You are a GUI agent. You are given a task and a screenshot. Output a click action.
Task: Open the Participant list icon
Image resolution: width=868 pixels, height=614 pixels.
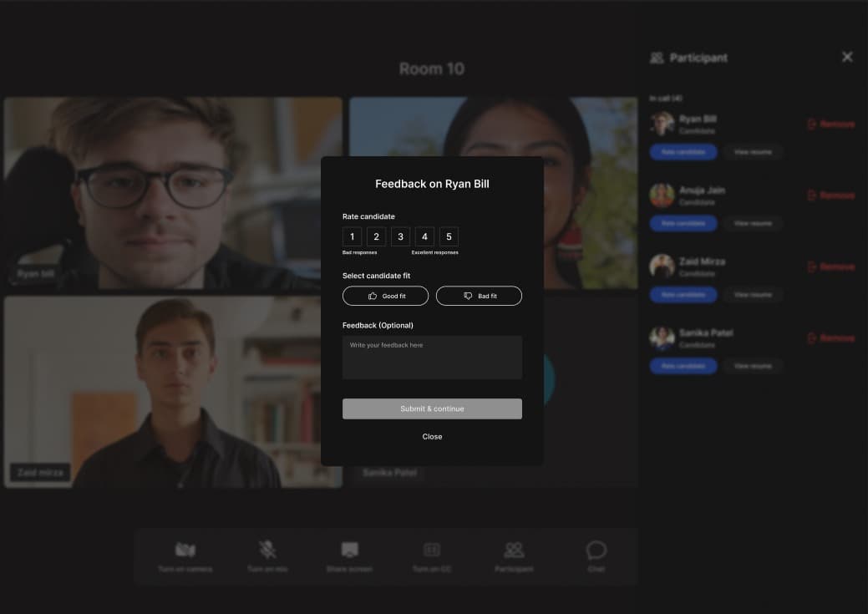pos(514,549)
